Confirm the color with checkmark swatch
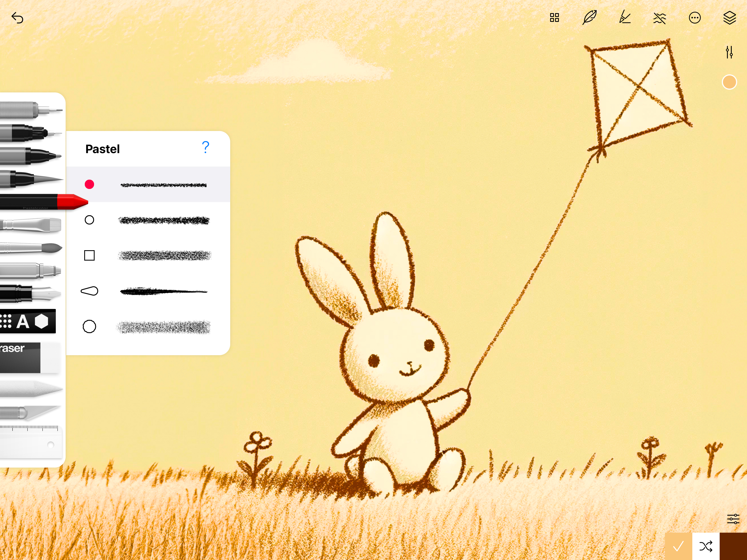747x560 pixels. point(678,546)
